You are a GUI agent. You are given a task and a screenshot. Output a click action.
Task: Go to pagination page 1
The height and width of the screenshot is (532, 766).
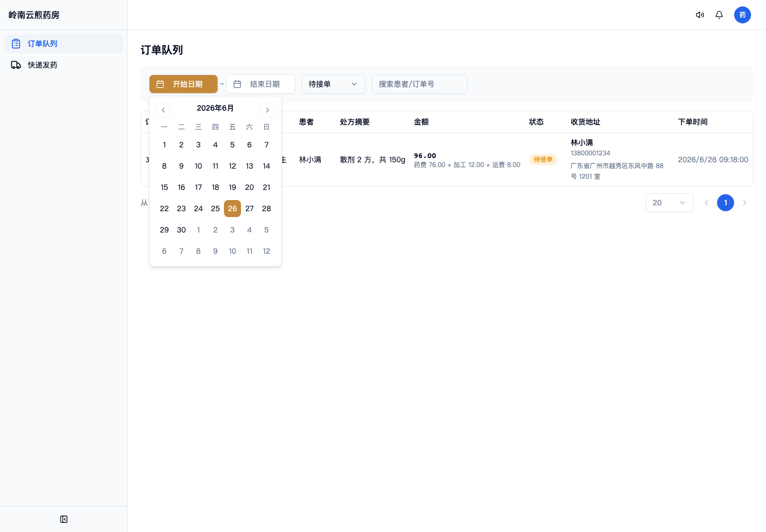(726, 203)
